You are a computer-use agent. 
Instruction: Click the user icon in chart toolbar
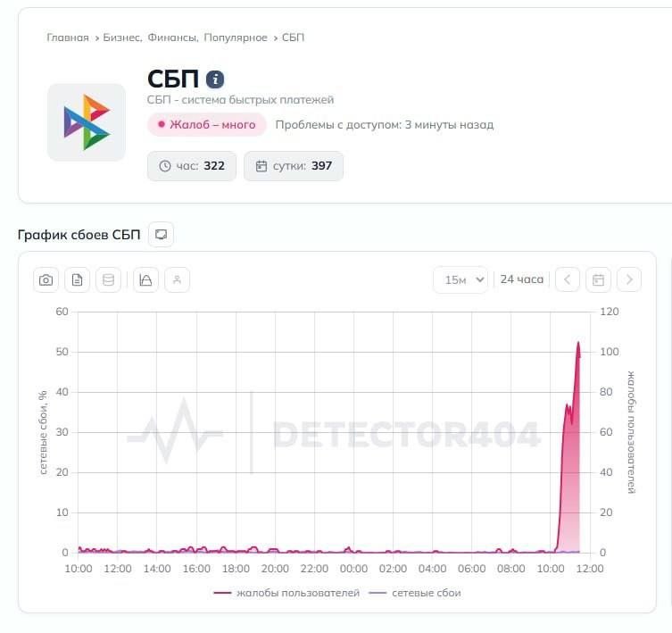click(177, 280)
